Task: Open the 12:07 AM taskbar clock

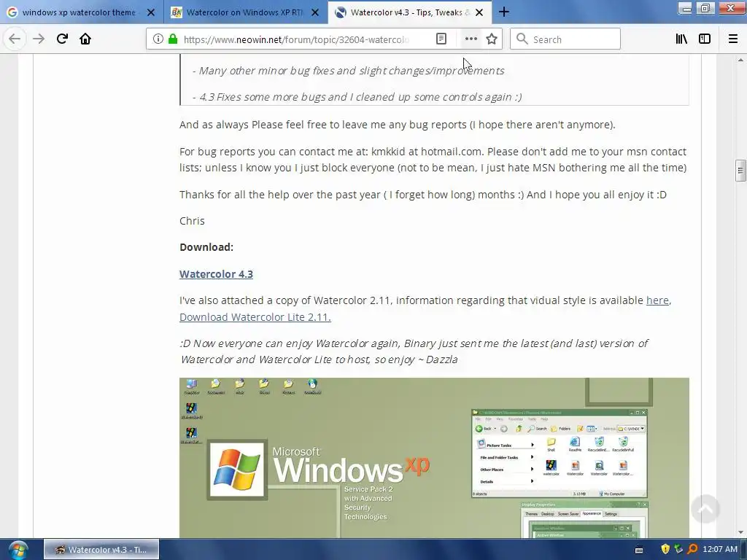Action: [x=720, y=549]
